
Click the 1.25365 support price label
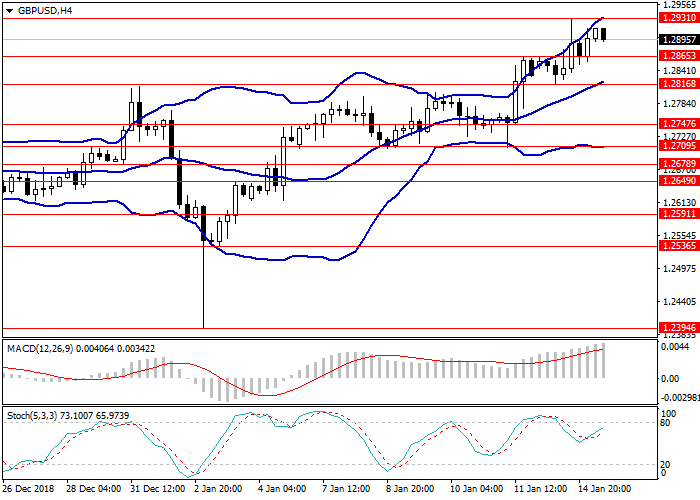pos(677,246)
